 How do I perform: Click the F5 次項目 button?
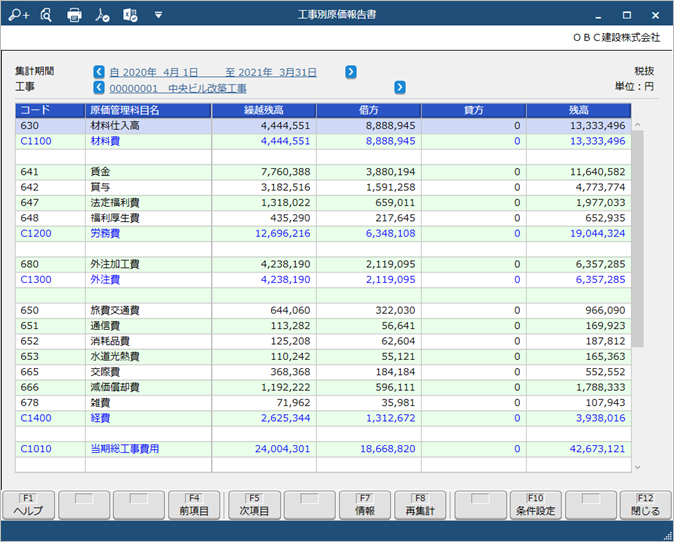254,505
